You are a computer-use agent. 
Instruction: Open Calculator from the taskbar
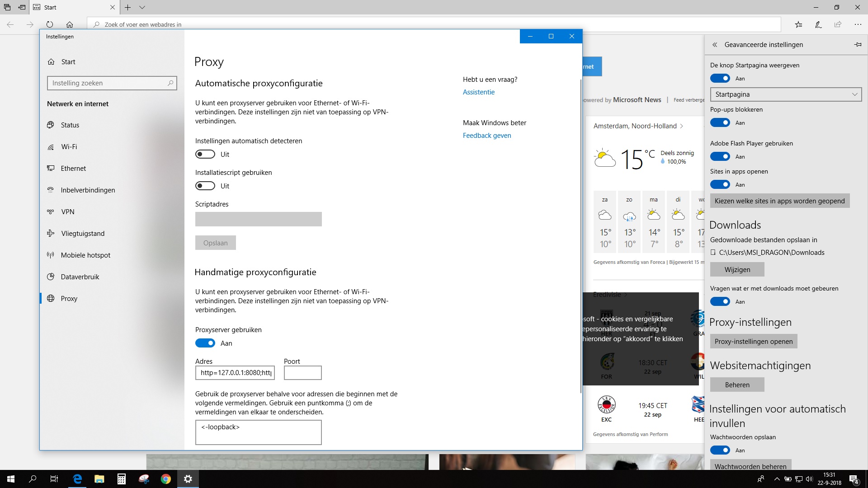click(x=121, y=479)
